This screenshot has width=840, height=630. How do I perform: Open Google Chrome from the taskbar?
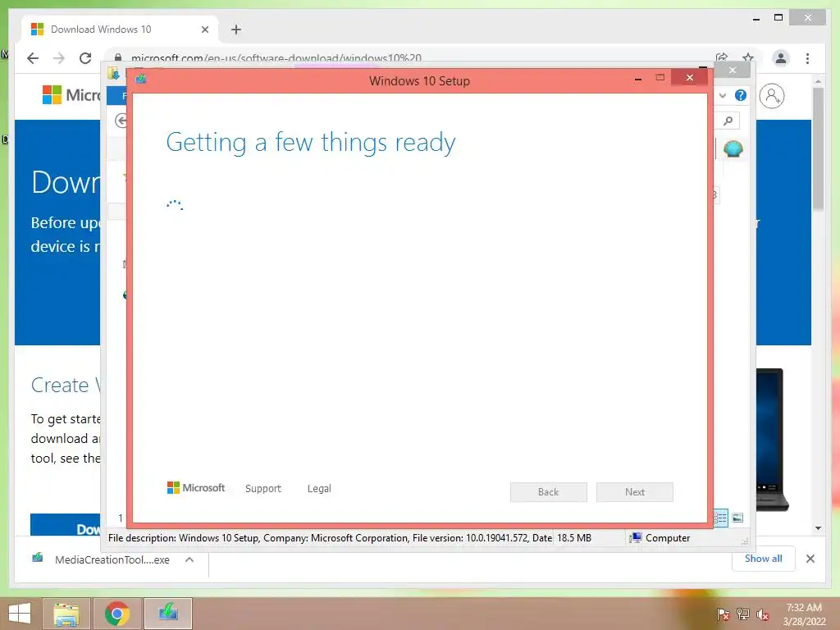117,614
